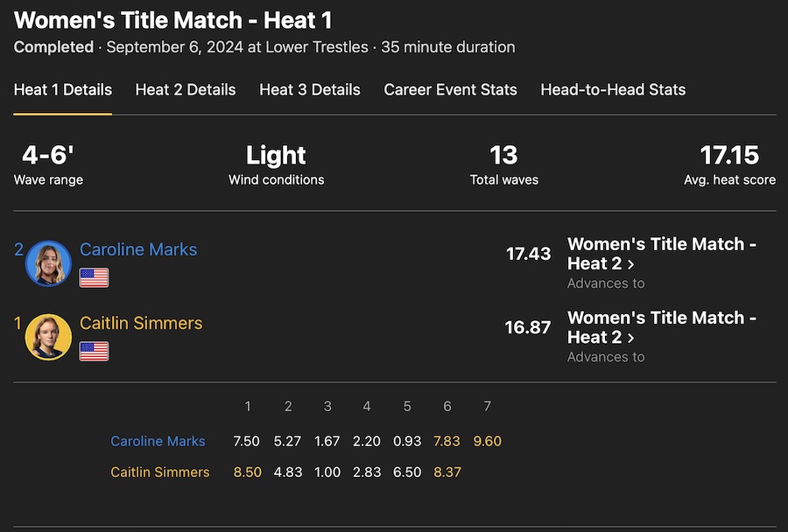Open the Heat 2 Details tab
Screen dimensions: 788x532
click(186, 89)
